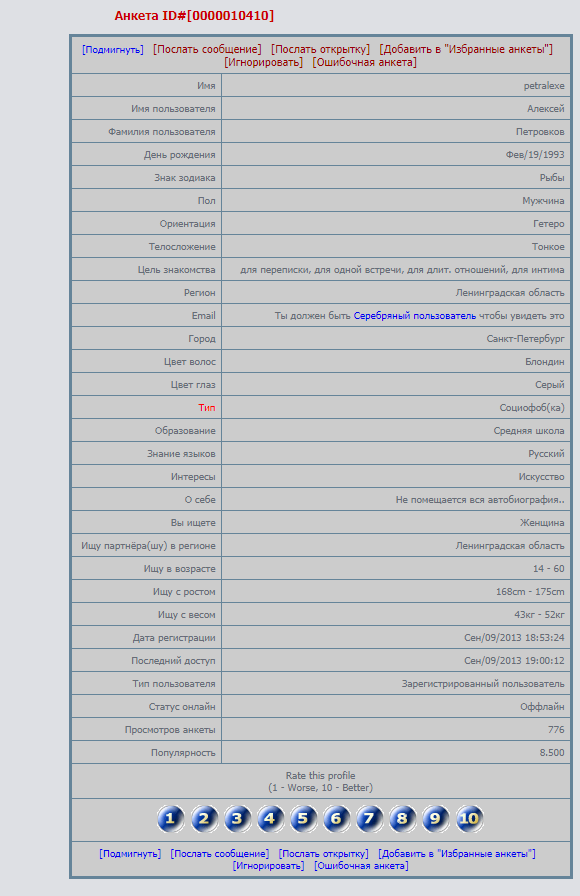Click the Email row label

pos(203,315)
